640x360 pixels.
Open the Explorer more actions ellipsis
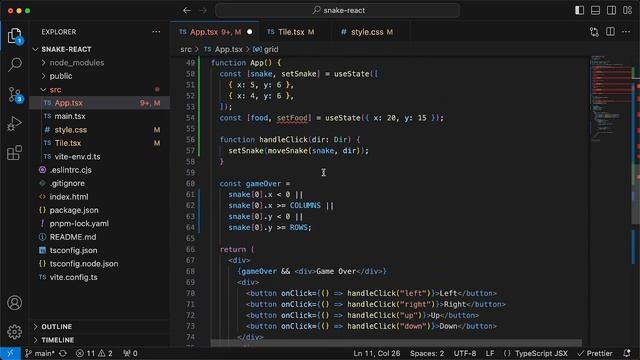(156, 32)
